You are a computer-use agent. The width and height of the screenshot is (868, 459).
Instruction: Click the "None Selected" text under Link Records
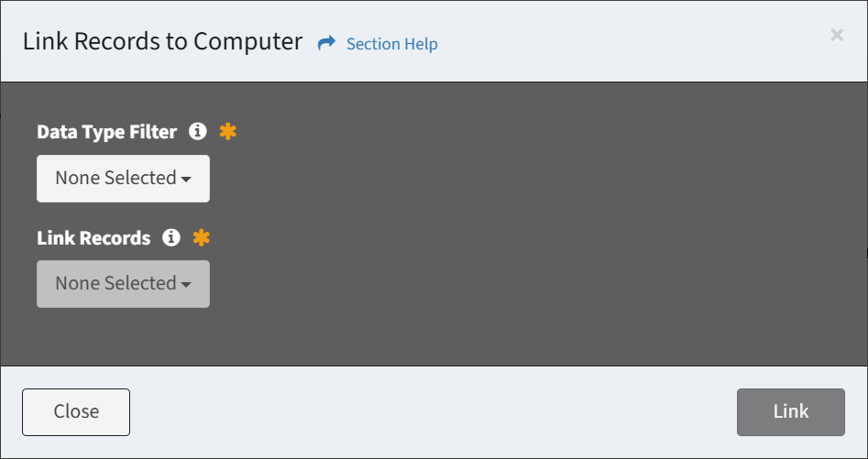(x=115, y=284)
